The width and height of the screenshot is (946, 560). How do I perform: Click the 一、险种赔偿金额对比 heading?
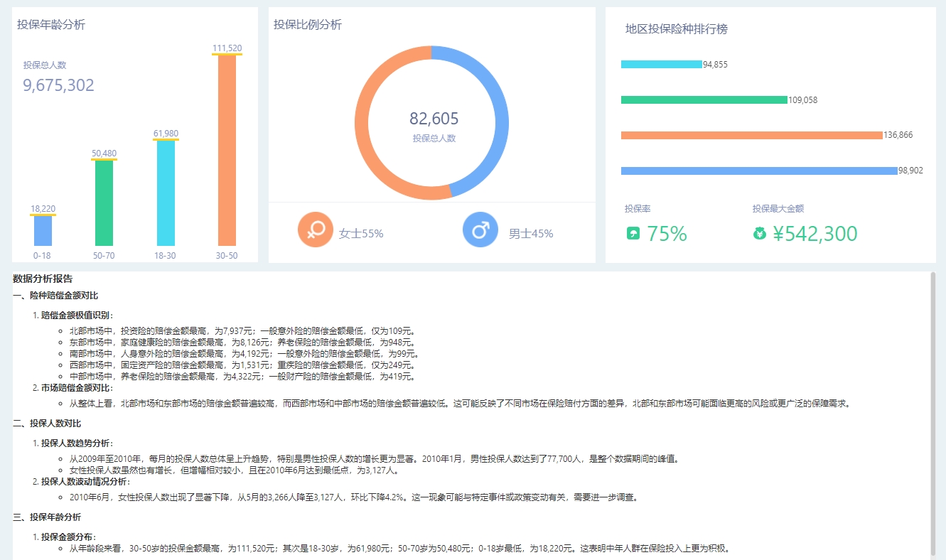[x=55, y=295]
